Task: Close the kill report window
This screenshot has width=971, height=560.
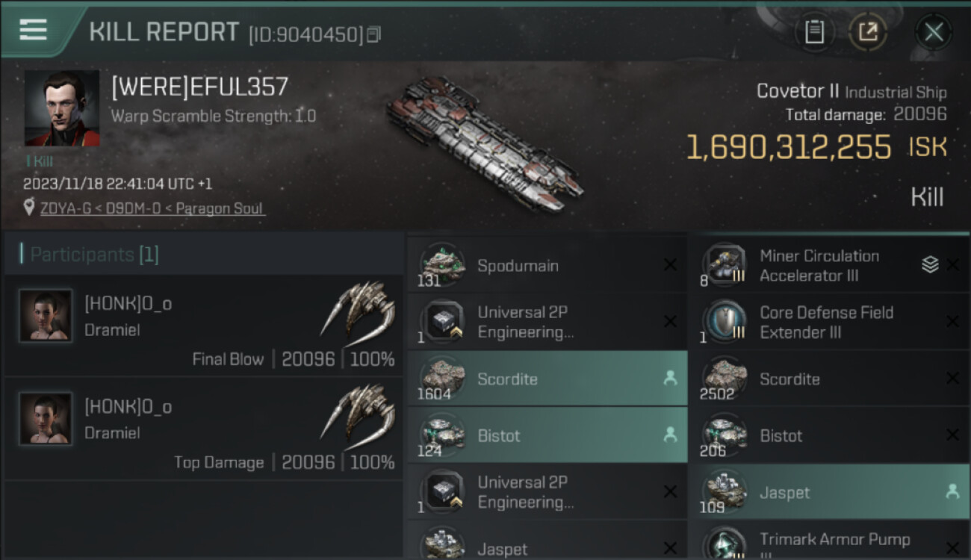Action: [934, 32]
